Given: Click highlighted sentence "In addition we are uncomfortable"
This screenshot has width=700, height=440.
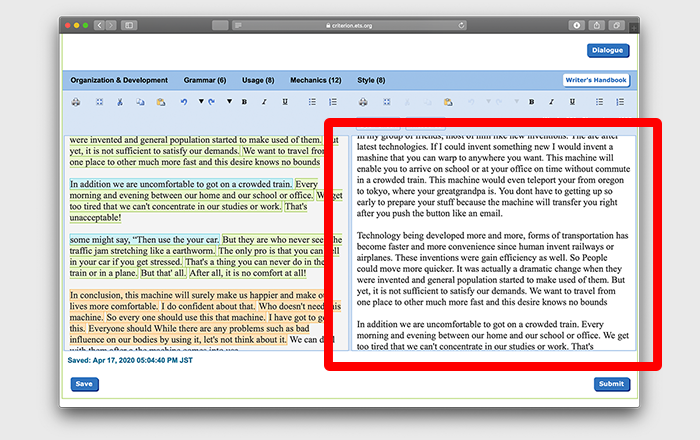Looking at the screenshot, I should (181, 184).
